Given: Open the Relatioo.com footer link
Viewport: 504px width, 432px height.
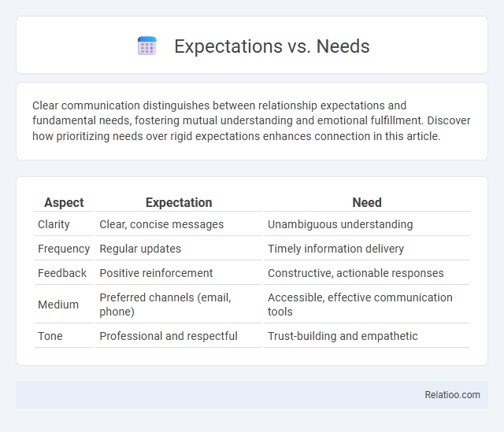Looking at the screenshot, I should pyautogui.click(x=452, y=395).
